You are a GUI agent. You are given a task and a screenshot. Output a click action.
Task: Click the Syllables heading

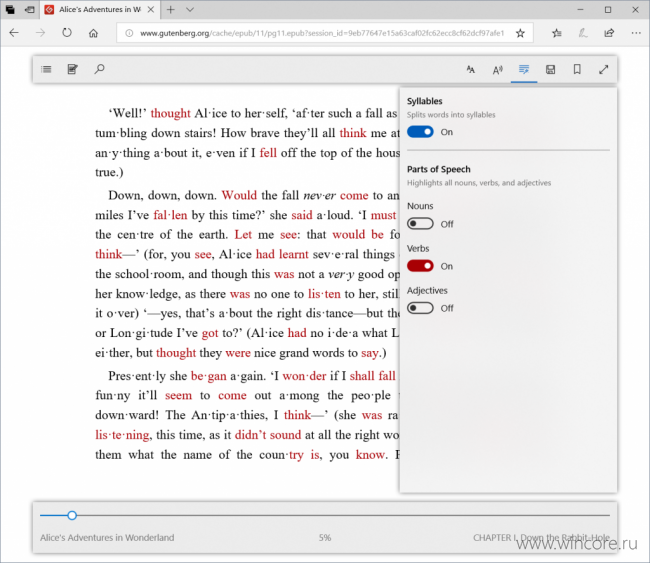pos(424,101)
